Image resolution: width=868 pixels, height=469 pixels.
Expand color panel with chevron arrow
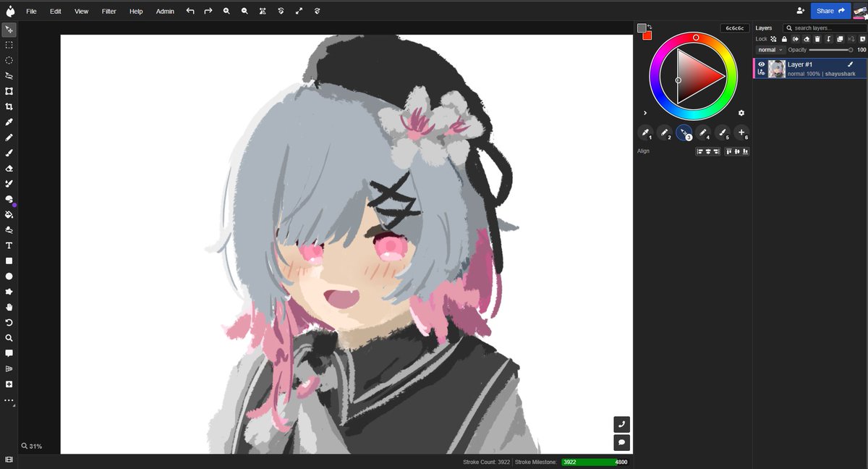tap(645, 113)
